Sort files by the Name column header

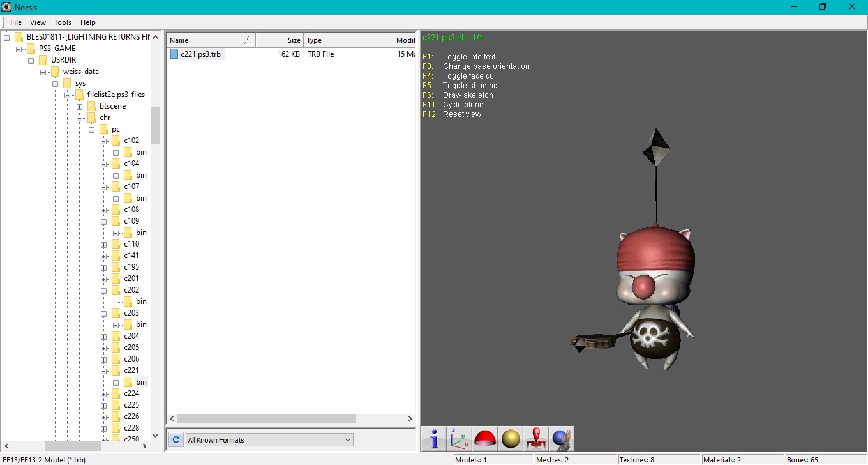211,40
